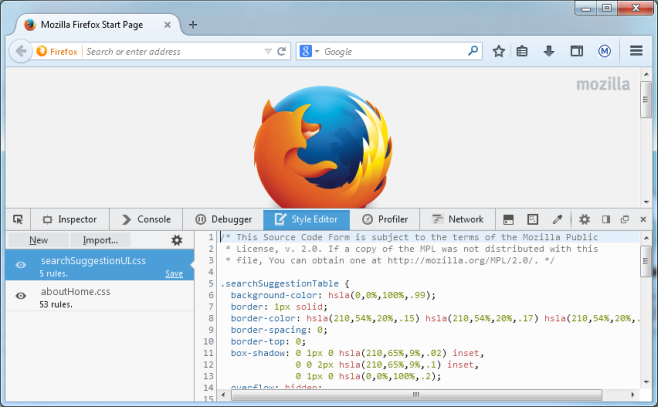Toggle responsive design mode icon

533,219
